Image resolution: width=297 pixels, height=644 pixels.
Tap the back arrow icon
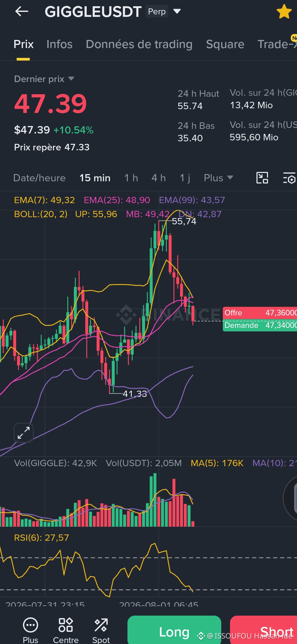coord(22,12)
